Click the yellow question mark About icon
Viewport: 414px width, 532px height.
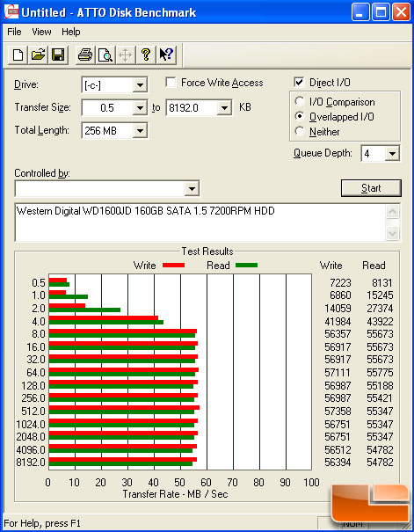[145, 55]
